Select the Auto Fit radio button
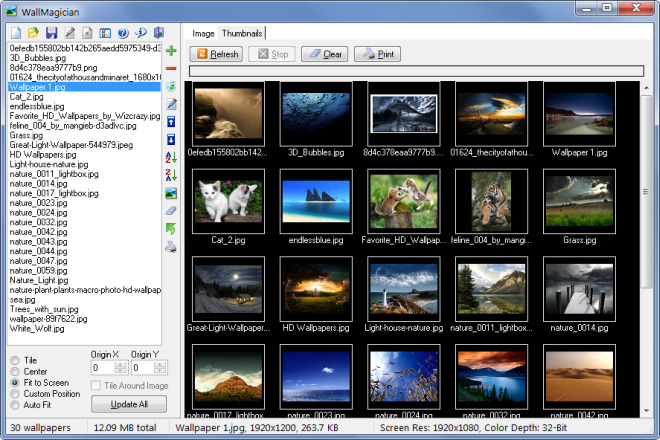Image resolution: width=660 pixels, height=440 pixels. click(13, 404)
